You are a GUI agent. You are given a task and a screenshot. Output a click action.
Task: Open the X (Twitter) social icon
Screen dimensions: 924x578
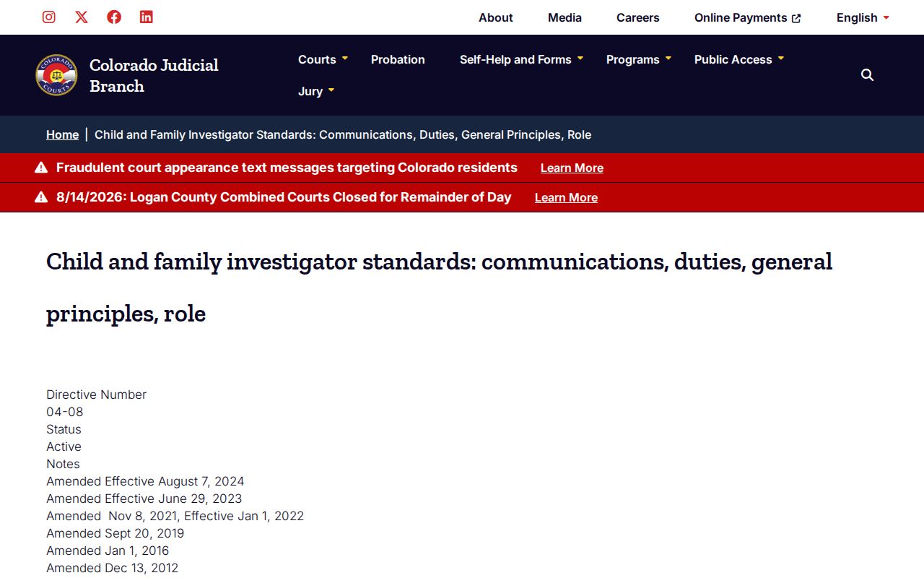pos(82,17)
